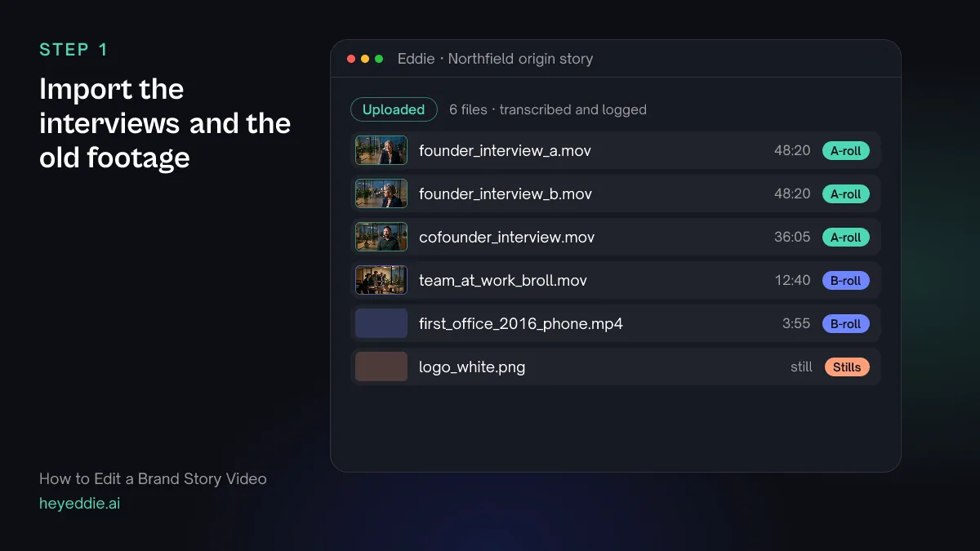Click the 48:20 duration of founder_interview_b.mov
This screenshot has height=551, width=980.
792,194
